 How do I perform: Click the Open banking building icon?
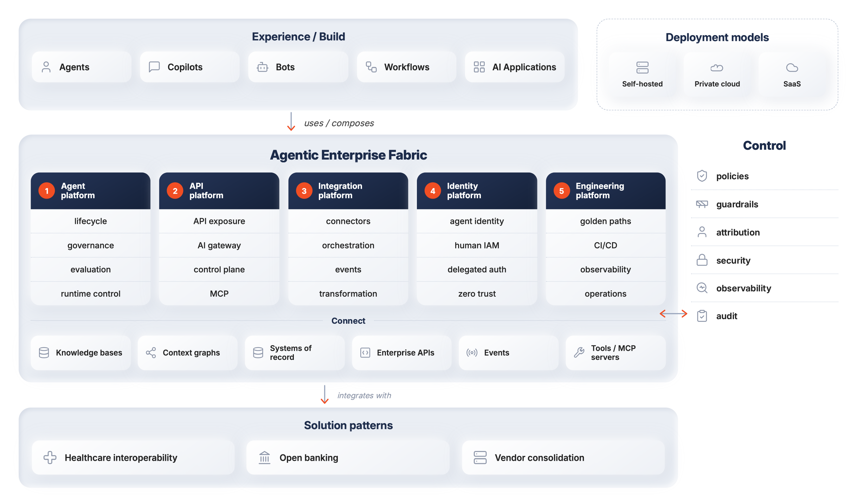pos(264,458)
